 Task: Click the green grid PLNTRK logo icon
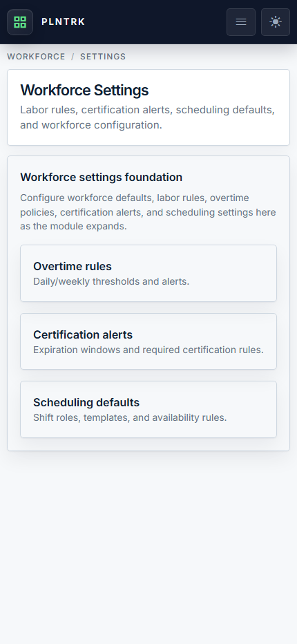[20, 22]
